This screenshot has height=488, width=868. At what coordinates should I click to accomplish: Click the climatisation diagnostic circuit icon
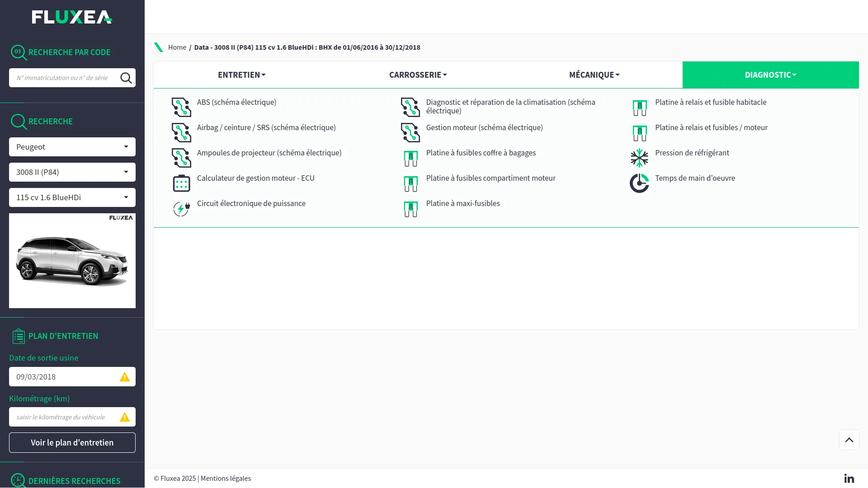410,107
